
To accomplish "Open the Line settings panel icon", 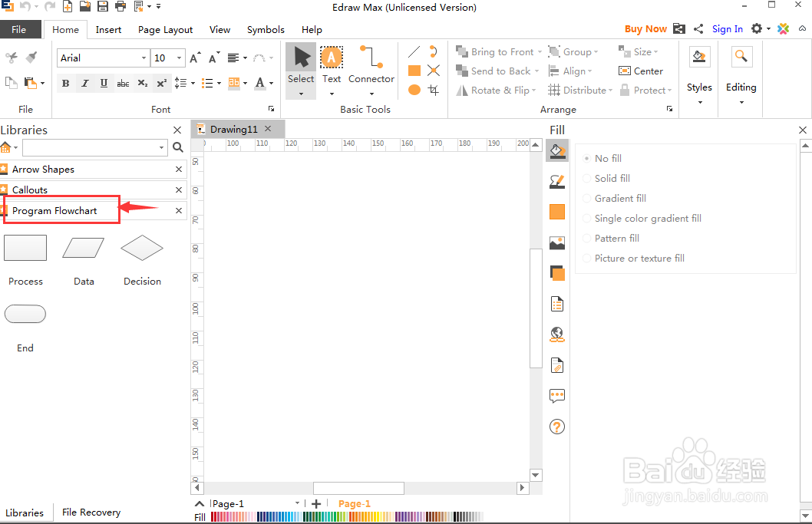I will coord(557,181).
